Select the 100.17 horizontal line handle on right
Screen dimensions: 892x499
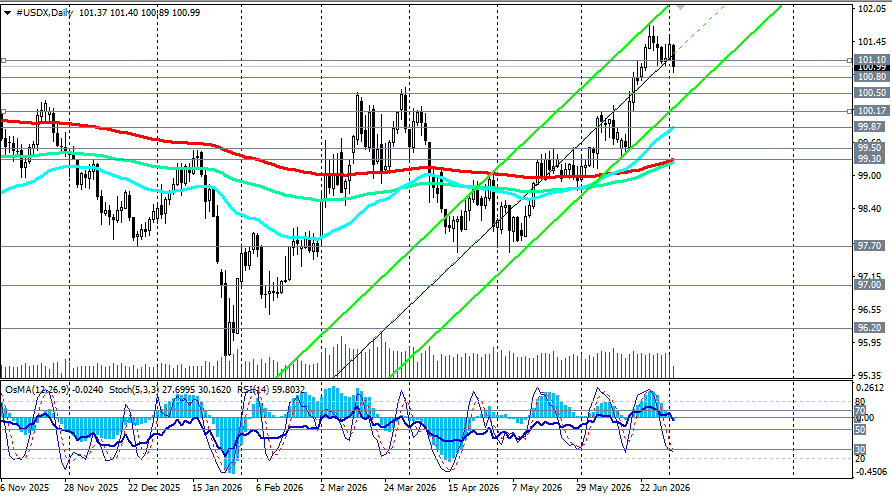pyautogui.click(x=850, y=112)
